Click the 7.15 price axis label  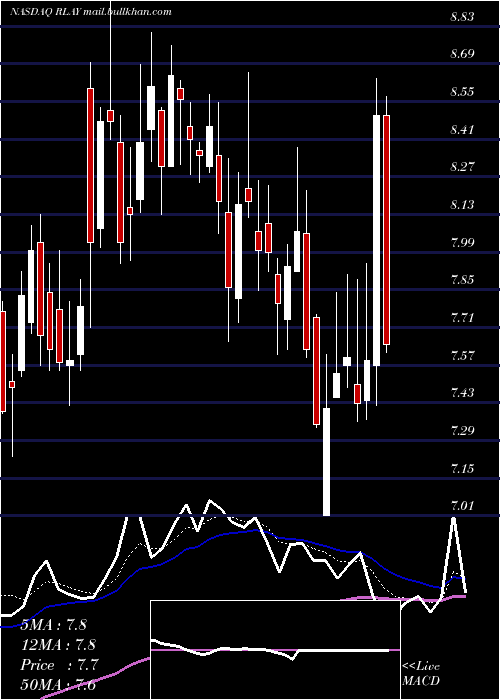pyautogui.click(x=462, y=469)
